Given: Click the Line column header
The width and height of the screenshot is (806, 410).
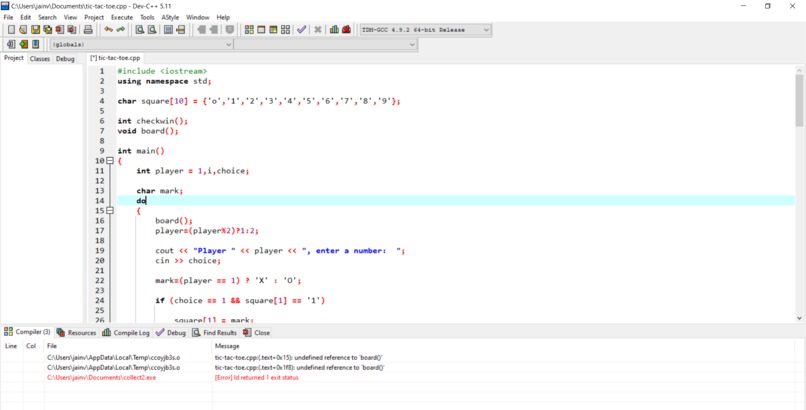Looking at the screenshot, I should pos(11,346).
